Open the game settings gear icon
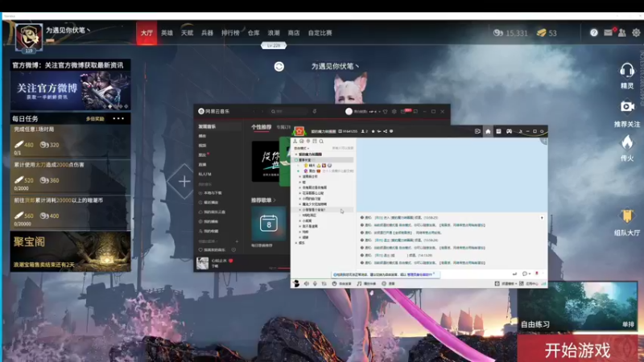This screenshot has width=644, height=362. 636,33
